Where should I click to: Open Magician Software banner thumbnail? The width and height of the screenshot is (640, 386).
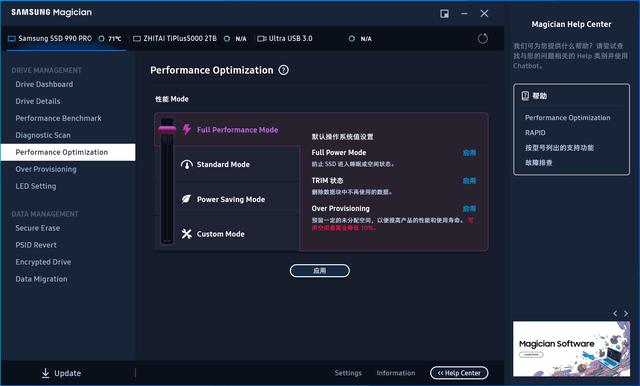coord(571,349)
